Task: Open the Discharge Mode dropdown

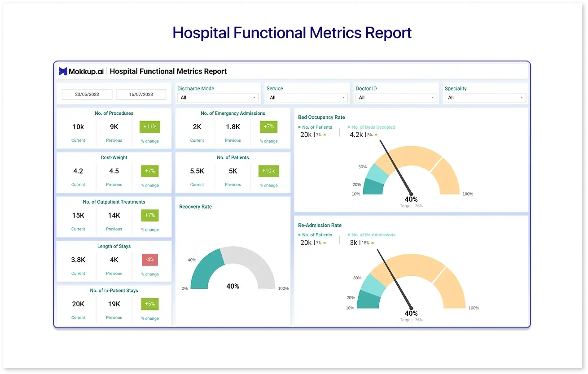Action: coord(218,97)
